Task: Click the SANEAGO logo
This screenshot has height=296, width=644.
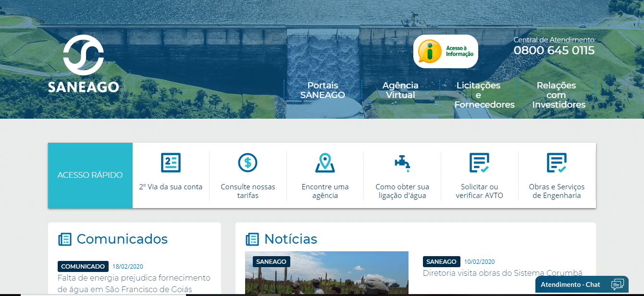Action: click(84, 64)
